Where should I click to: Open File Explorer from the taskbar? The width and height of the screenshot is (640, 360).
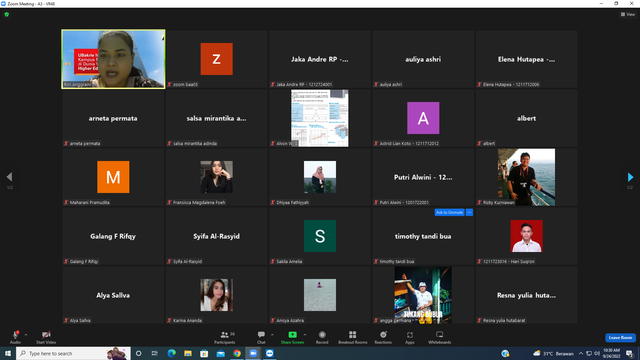pyautogui.click(x=188, y=353)
